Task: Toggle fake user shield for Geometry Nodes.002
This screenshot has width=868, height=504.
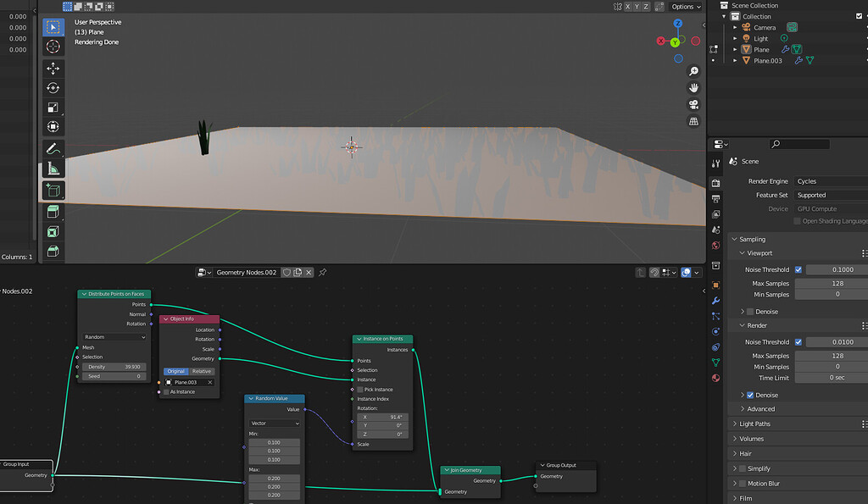Action: 287,272
